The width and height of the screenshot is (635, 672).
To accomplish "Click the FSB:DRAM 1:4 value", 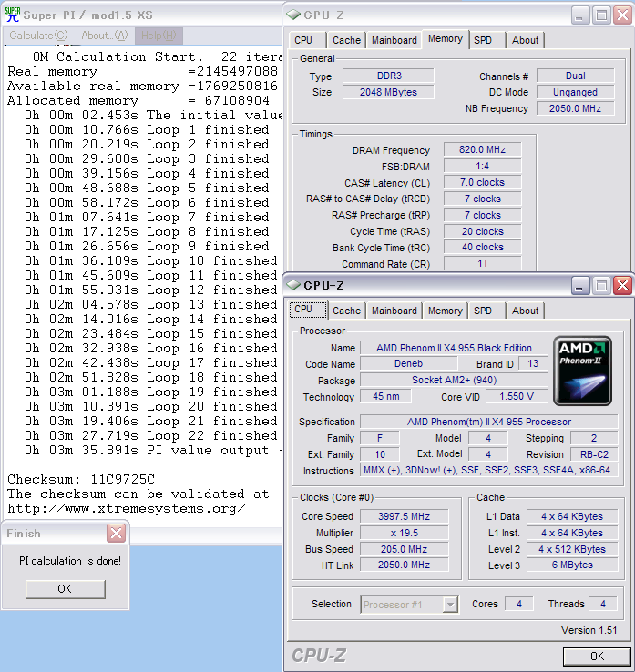I will click(482, 166).
